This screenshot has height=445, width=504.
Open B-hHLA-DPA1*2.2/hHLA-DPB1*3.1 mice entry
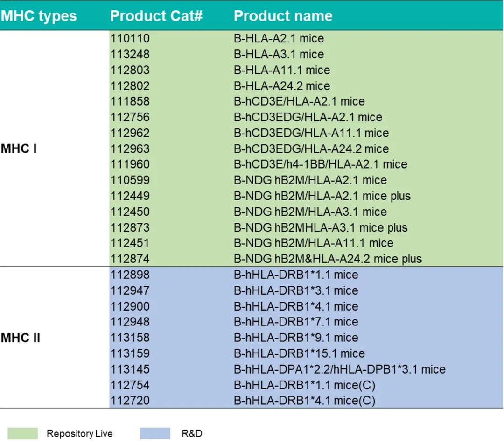pos(339,369)
